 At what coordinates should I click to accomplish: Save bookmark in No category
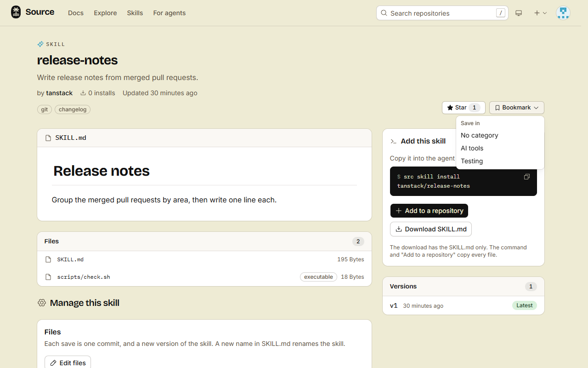(500, 135)
